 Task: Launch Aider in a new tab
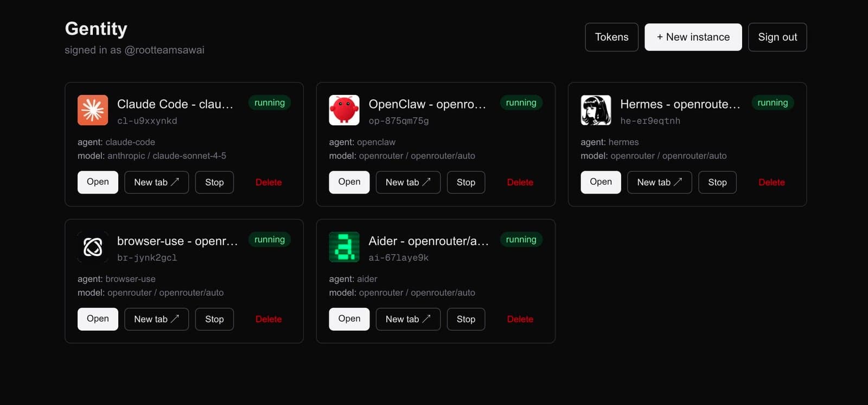[408, 319]
